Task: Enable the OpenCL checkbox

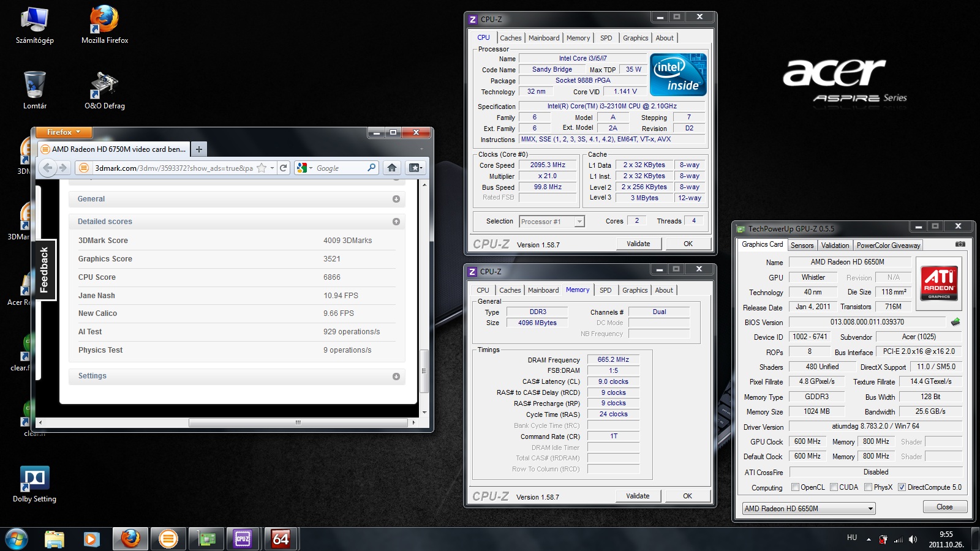Action: click(795, 487)
